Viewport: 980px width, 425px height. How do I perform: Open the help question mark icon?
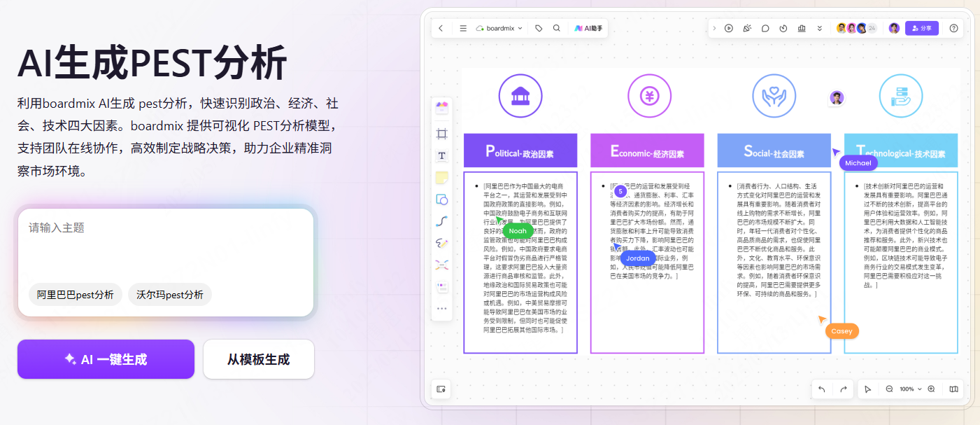[953, 28]
